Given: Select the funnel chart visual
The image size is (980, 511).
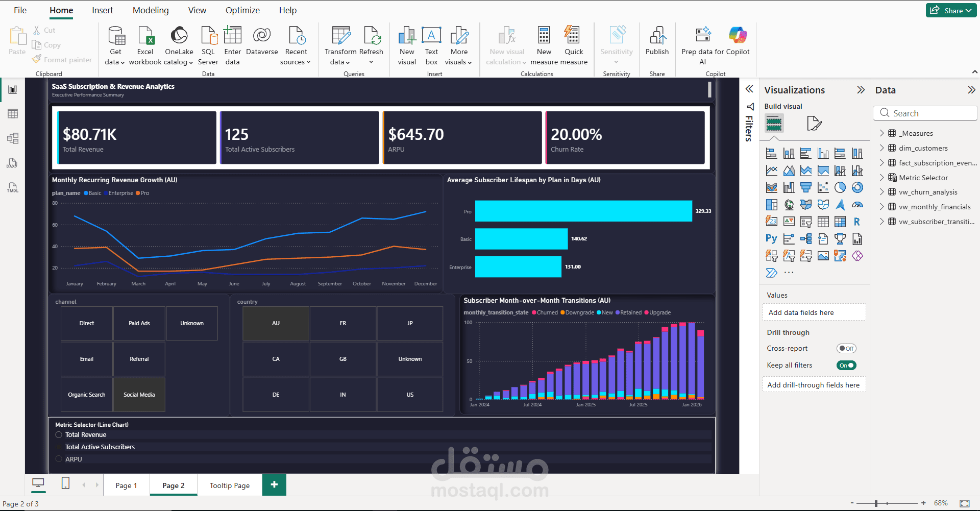Looking at the screenshot, I should click(x=806, y=187).
